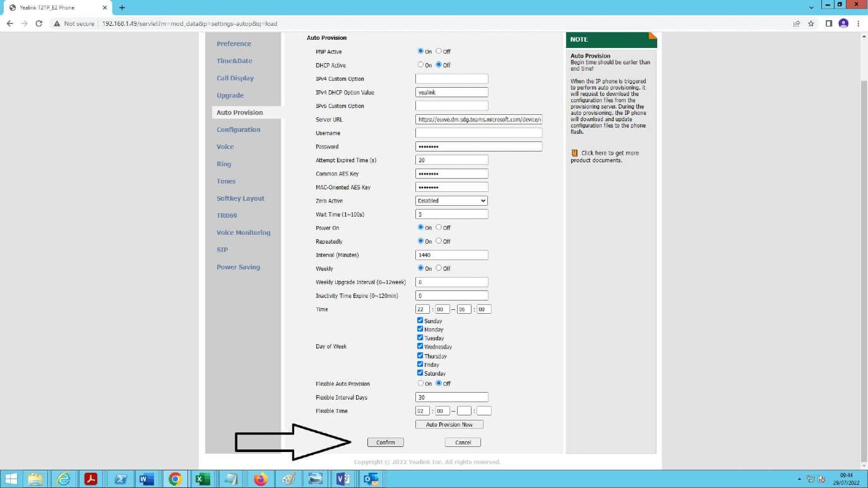Switch to the SIP settings page
Image resolution: width=868 pixels, height=488 pixels.
(x=222, y=249)
